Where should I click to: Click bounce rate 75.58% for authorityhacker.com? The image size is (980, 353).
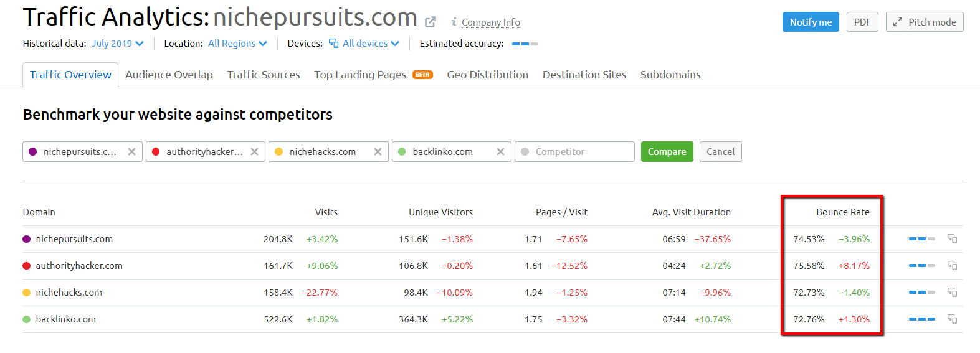click(x=809, y=266)
